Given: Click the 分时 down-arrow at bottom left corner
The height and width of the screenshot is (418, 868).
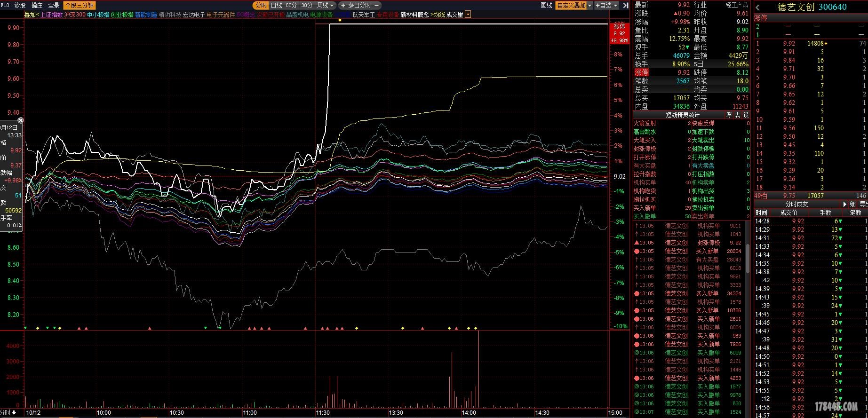Looking at the screenshot, I should [x=8, y=412].
